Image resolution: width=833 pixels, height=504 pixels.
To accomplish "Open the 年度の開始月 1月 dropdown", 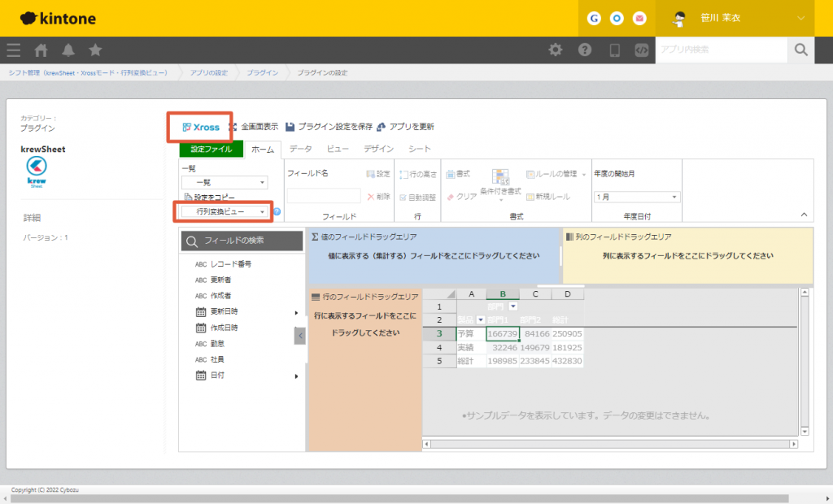I will tap(636, 197).
